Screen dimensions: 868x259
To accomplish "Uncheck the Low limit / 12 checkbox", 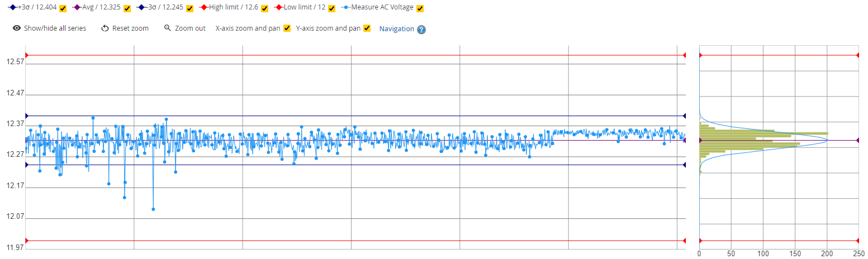I will pos(331,8).
